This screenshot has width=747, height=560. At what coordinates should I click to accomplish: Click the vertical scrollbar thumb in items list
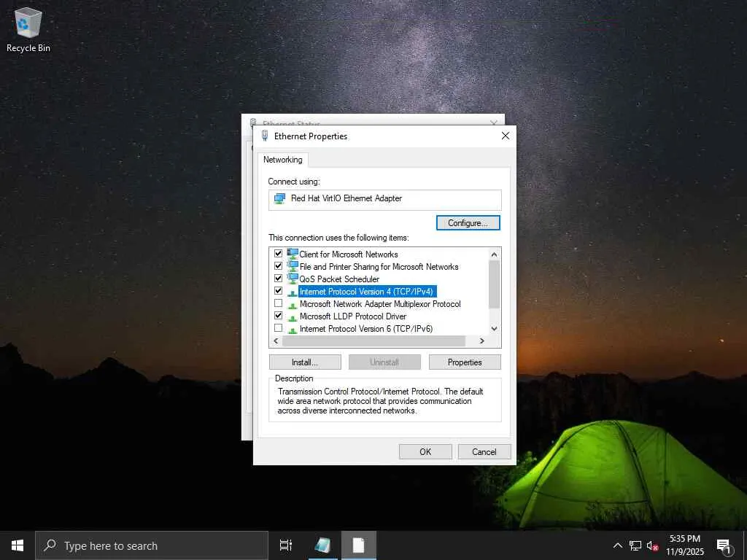[494, 284]
